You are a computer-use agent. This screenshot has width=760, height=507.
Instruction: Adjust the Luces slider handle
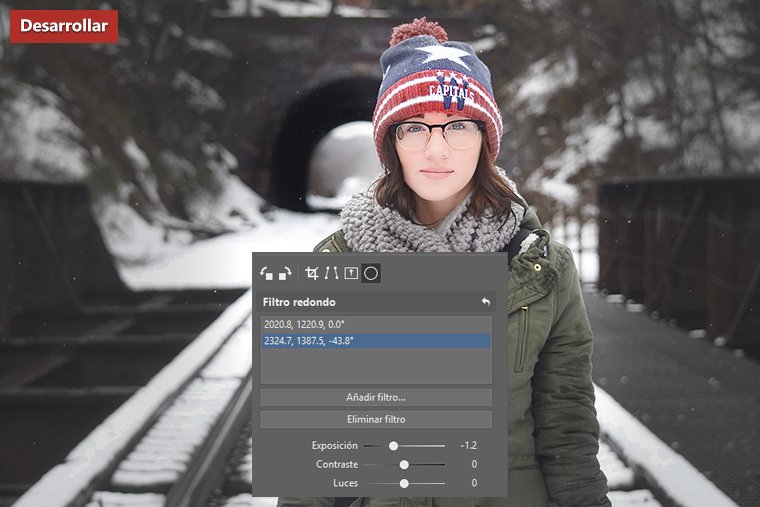(404, 483)
